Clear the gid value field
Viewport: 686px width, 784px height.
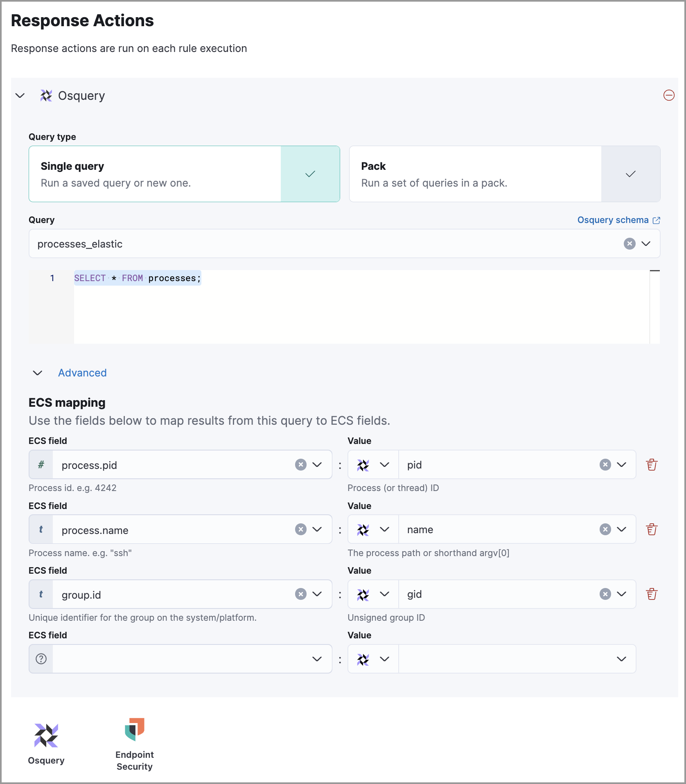pos(605,594)
